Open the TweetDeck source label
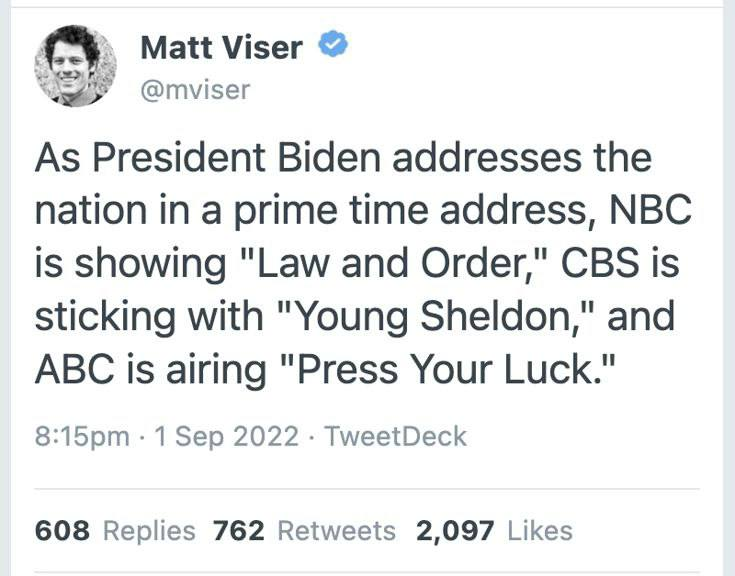The height and width of the screenshot is (576, 735). [x=397, y=437]
